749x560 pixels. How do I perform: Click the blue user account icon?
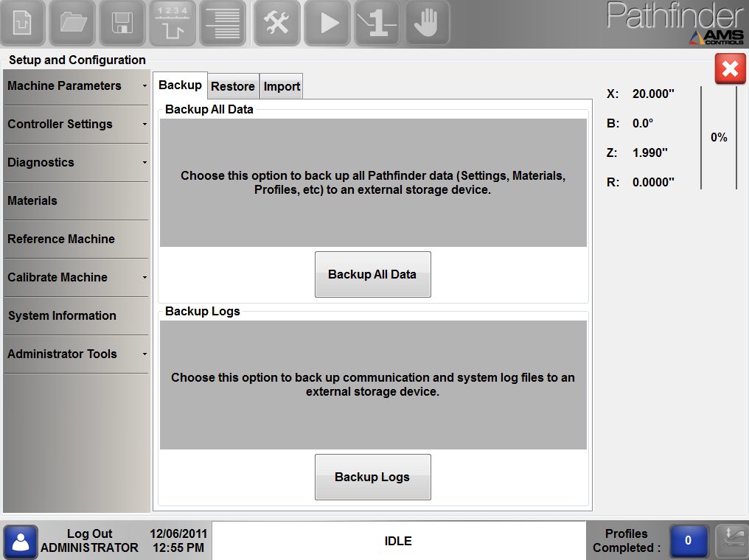click(x=21, y=542)
